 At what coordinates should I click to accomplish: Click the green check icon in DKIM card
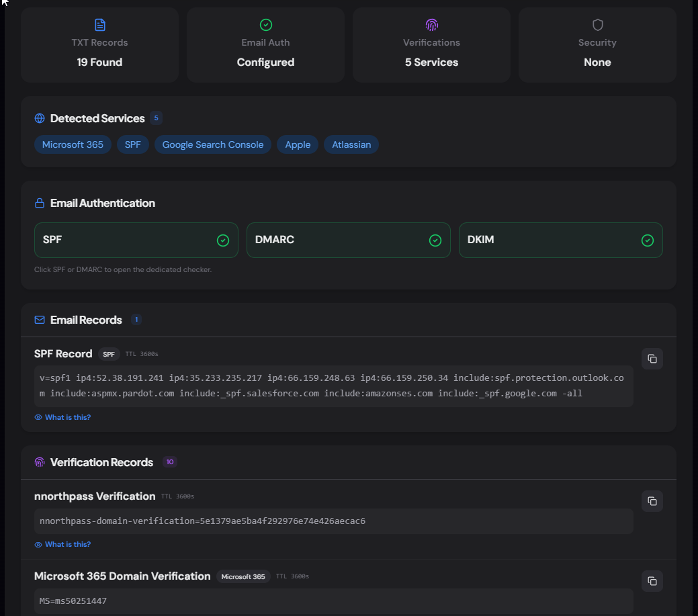pos(648,240)
